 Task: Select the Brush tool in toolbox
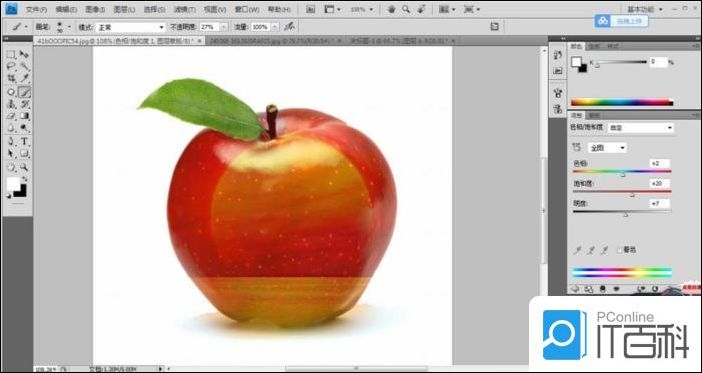click(x=24, y=92)
